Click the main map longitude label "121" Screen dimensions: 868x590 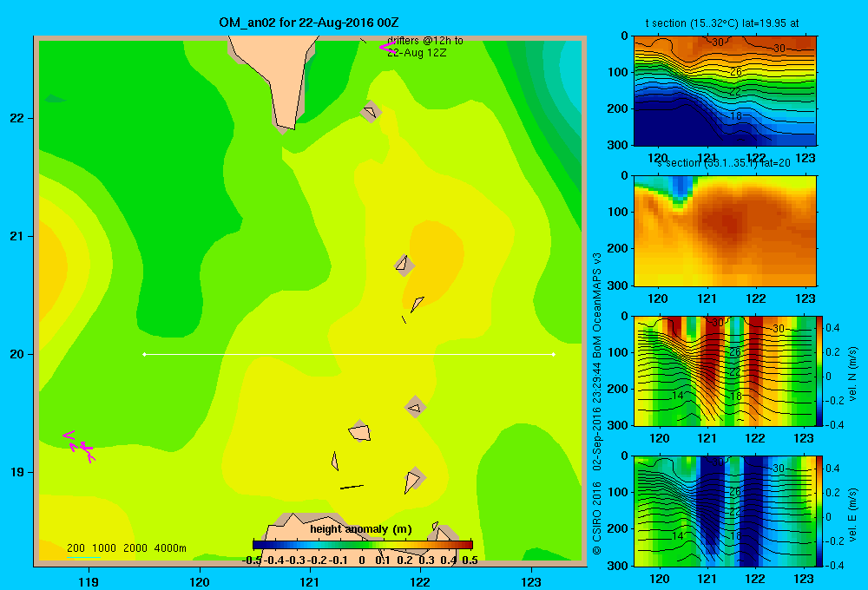[x=310, y=582]
